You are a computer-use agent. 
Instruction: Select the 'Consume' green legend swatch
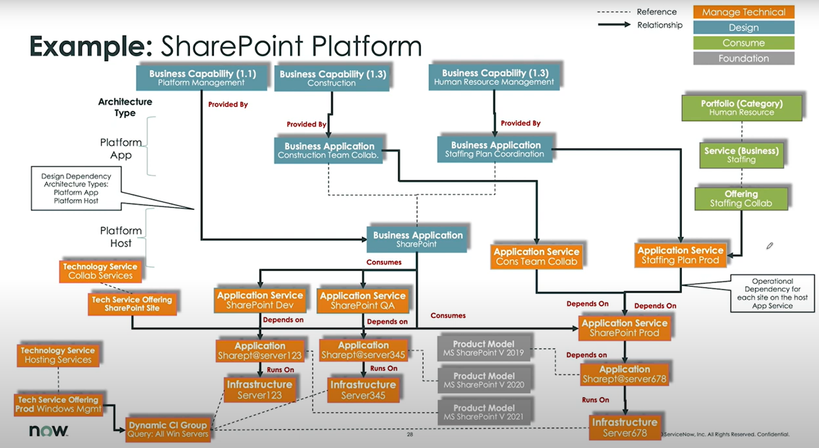(x=744, y=43)
